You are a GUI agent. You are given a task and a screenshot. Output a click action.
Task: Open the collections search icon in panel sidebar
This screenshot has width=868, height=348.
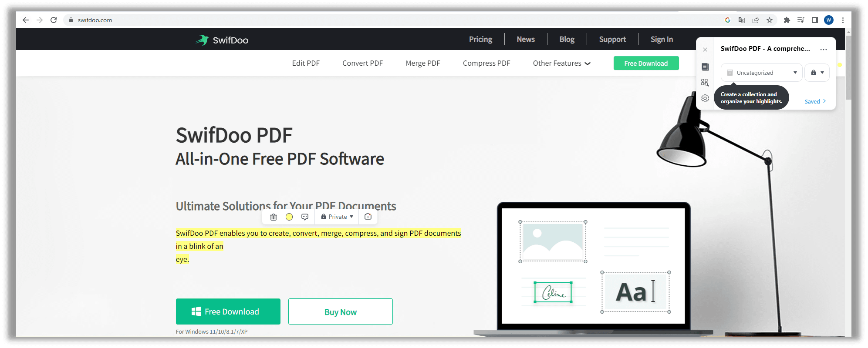click(705, 83)
